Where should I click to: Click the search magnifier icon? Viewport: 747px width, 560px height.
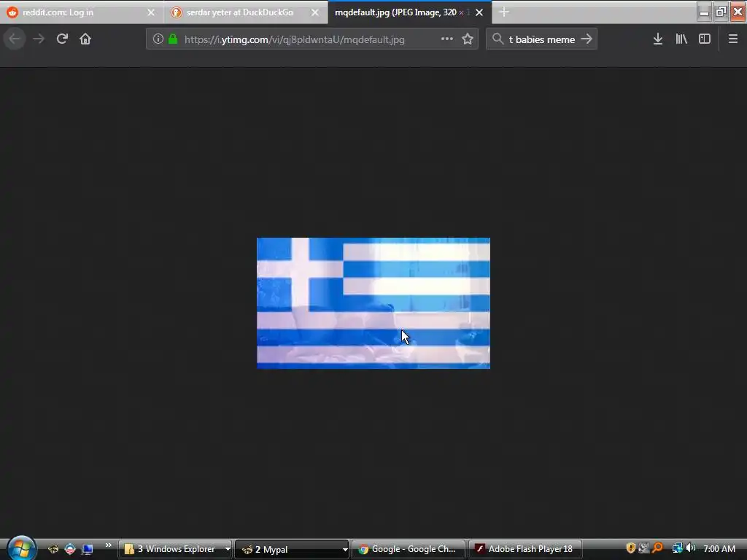[x=498, y=39]
